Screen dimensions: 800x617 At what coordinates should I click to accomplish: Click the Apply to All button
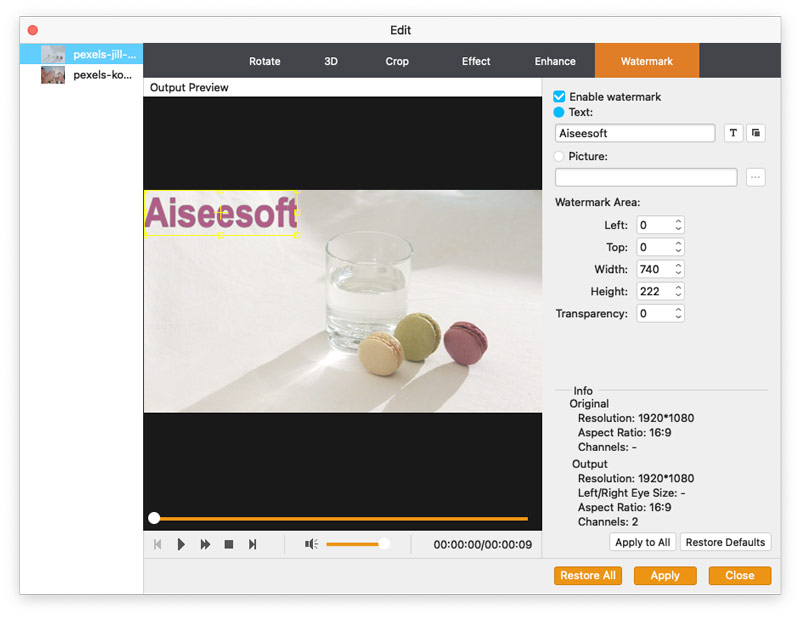click(642, 542)
